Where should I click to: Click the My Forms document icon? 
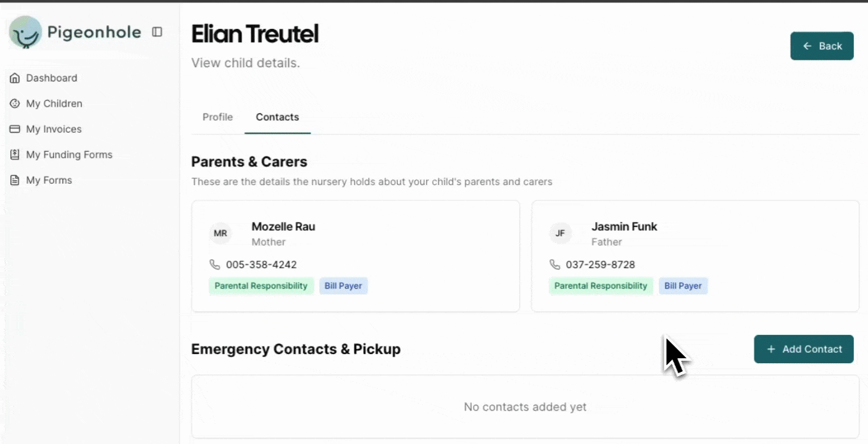point(15,181)
